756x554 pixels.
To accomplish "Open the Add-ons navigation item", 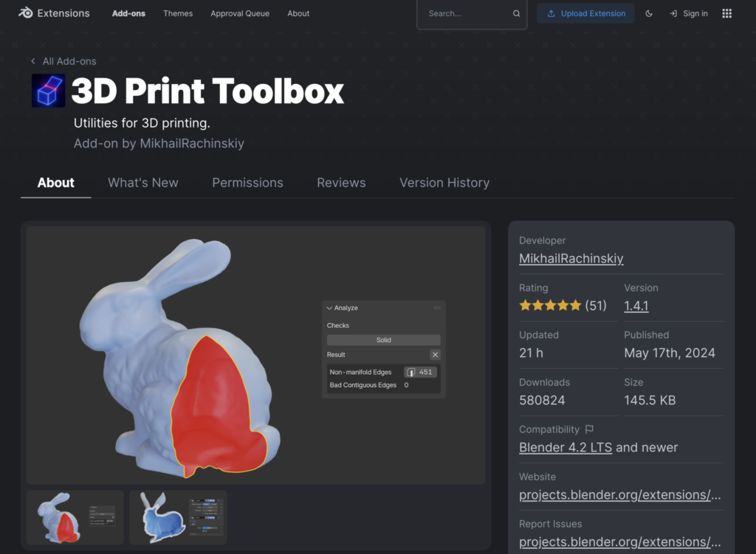I will [128, 13].
